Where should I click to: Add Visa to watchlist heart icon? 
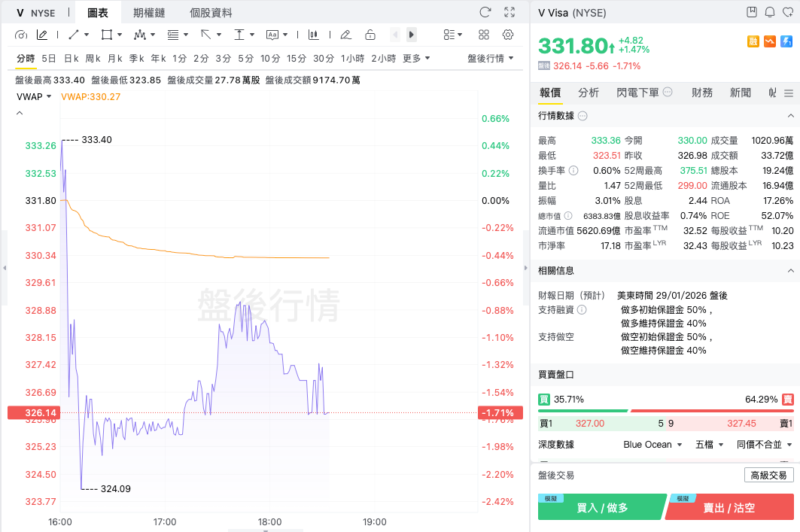(x=787, y=12)
